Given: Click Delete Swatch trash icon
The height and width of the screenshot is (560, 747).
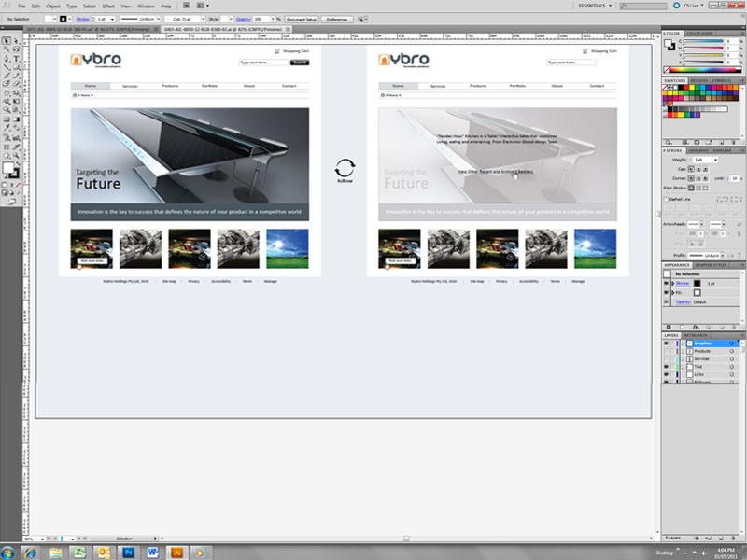Looking at the screenshot, I should [734, 142].
